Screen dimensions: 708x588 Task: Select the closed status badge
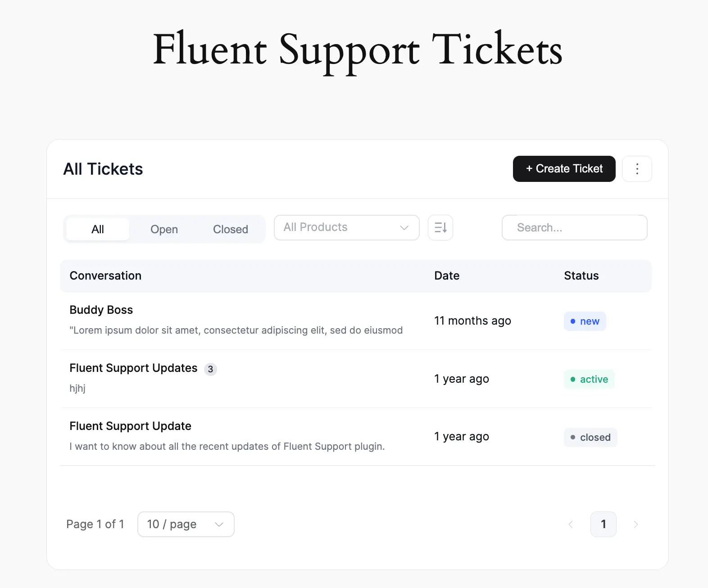click(590, 437)
